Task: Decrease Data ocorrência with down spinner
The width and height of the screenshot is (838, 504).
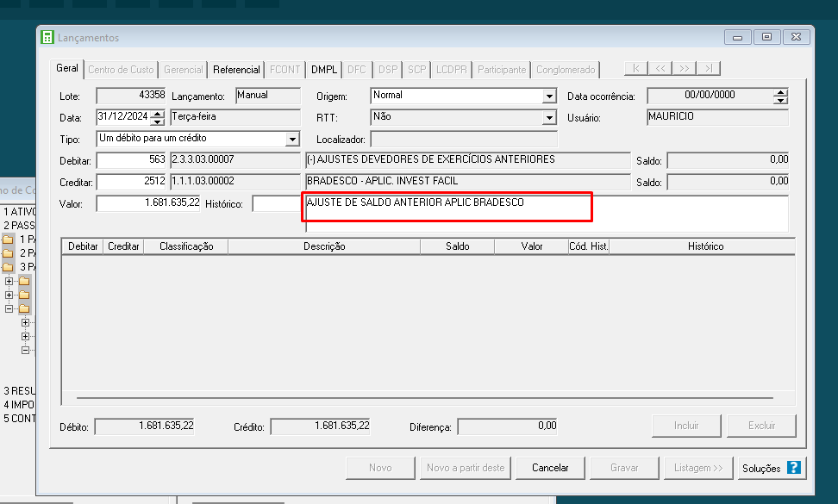Action: pos(780,100)
